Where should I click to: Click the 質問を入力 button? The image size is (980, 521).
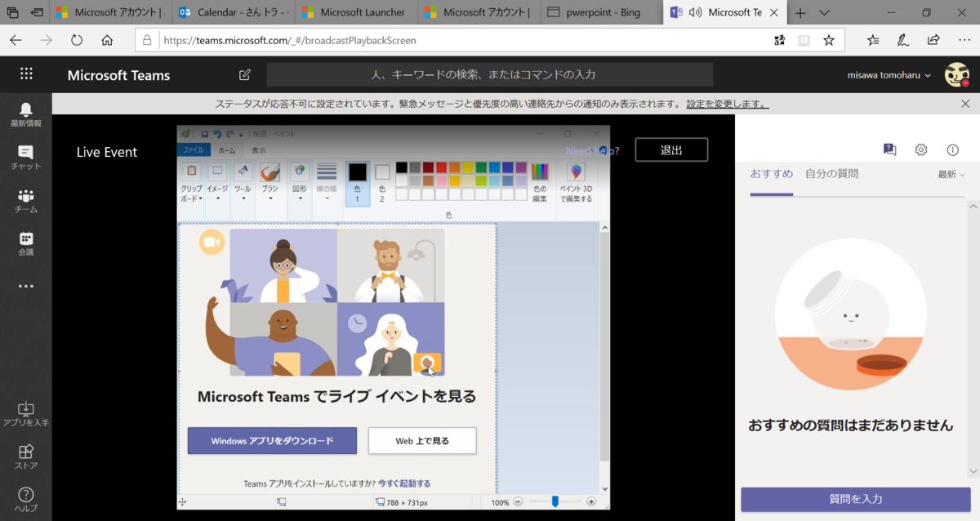(x=855, y=499)
